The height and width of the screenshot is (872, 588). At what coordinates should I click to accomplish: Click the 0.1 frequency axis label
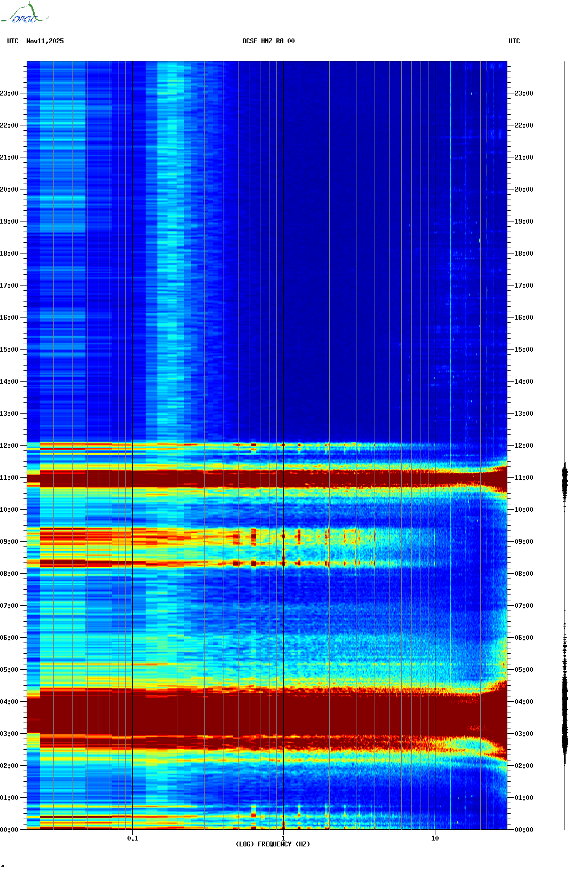(x=133, y=838)
